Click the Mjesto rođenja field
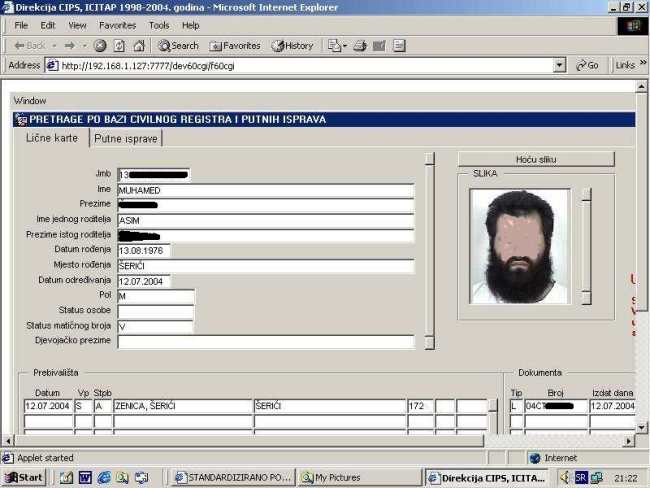Viewport: 650px width, 488px height. 265,266
